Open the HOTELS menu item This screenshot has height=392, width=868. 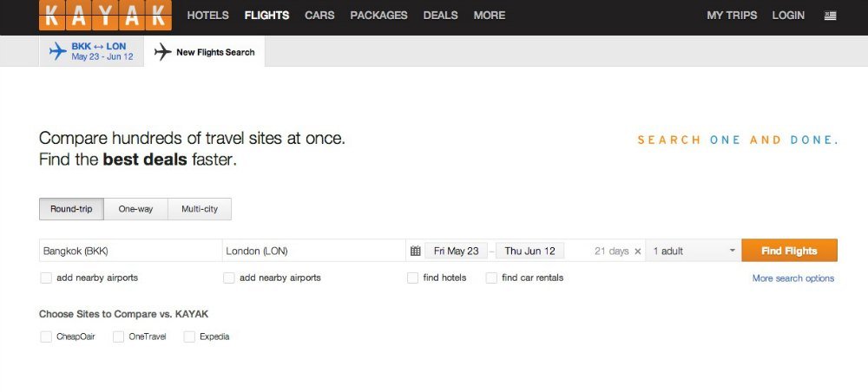click(x=208, y=16)
